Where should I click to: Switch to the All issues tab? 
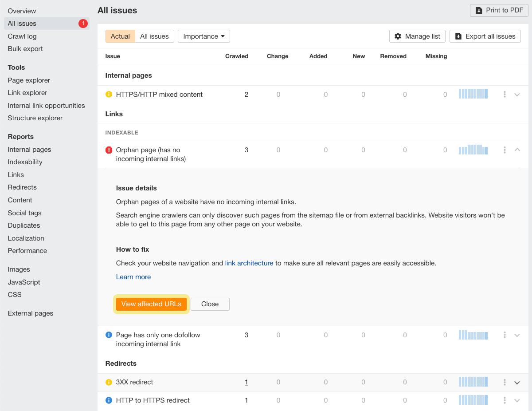tap(154, 36)
